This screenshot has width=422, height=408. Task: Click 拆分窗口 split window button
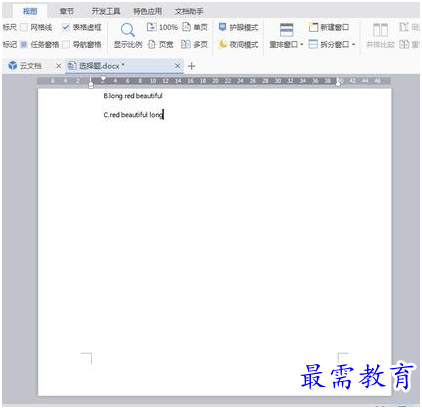click(329, 44)
